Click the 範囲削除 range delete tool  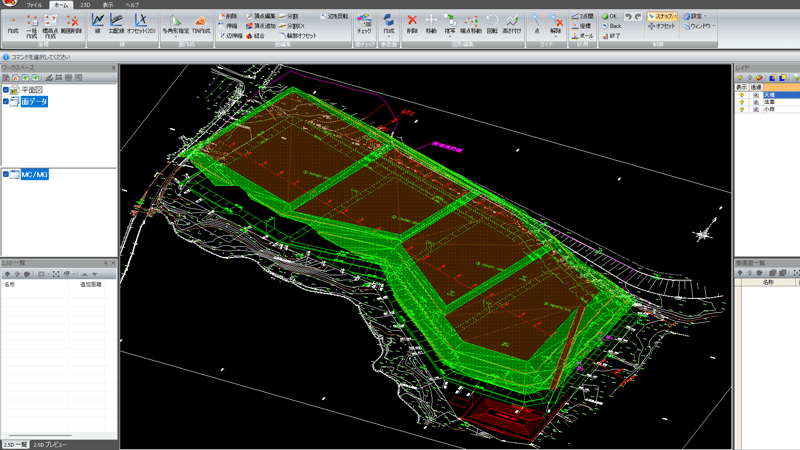coord(71,25)
